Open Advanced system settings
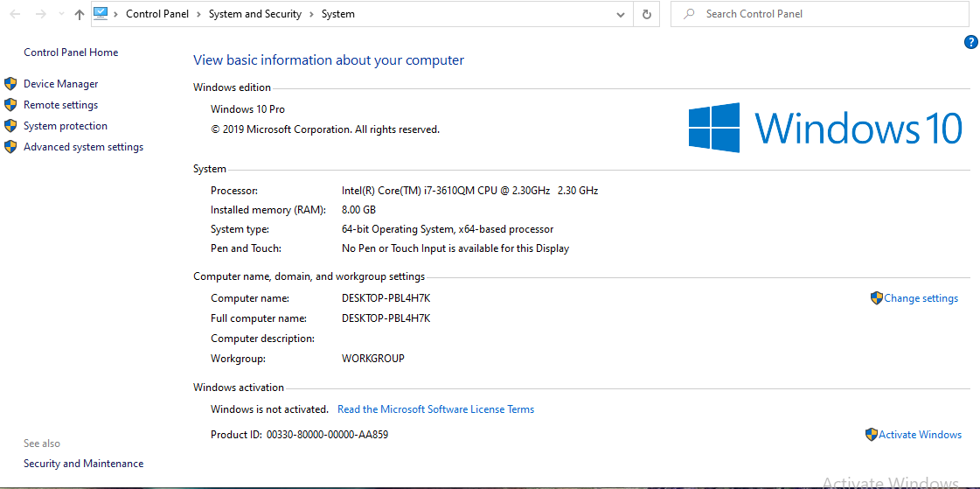Screen dimensions: 980x489 [x=83, y=147]
